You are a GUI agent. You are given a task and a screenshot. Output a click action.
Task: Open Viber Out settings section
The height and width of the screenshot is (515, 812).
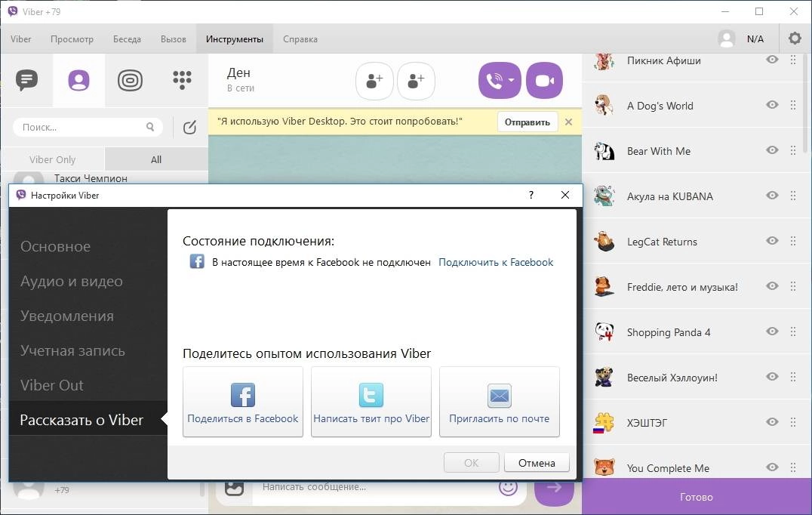pos(52,385)
